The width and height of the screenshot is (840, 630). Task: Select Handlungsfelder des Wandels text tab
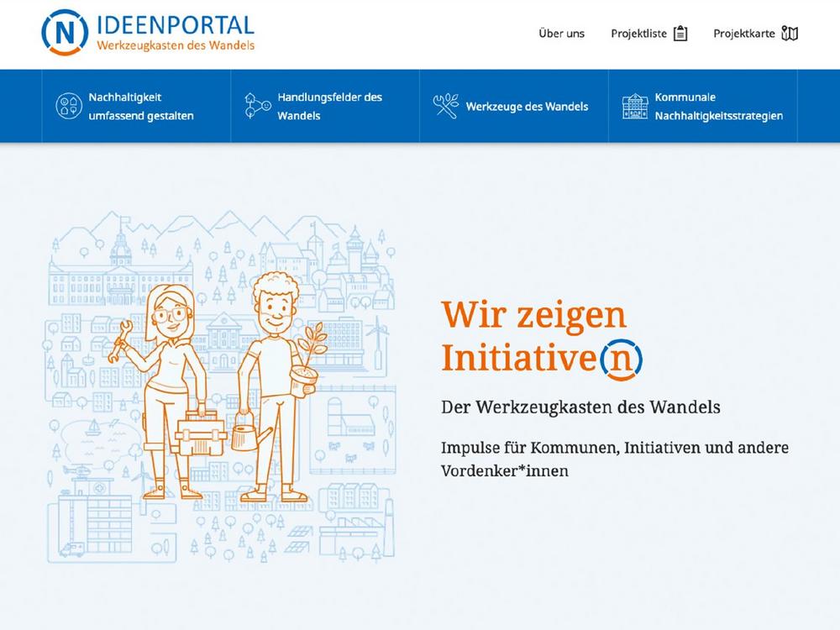[329, 106]
